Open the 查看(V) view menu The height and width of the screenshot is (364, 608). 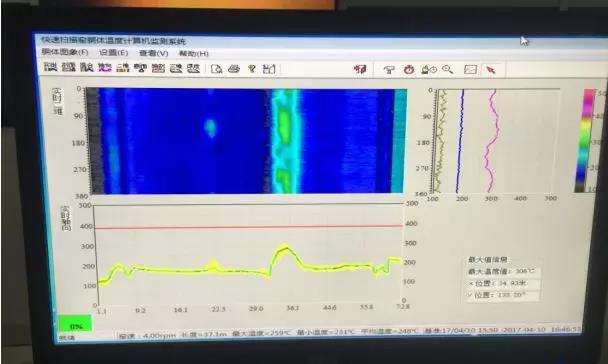point(154,53)
